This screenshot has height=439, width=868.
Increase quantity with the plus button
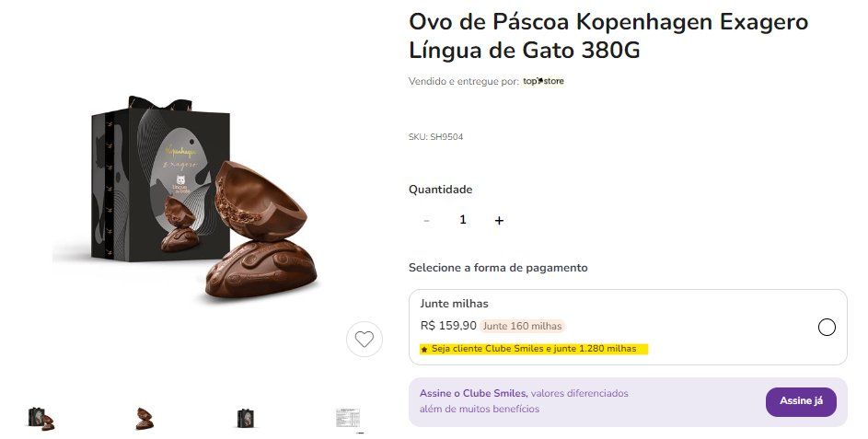pyautogui.click(x=499, y=220)
